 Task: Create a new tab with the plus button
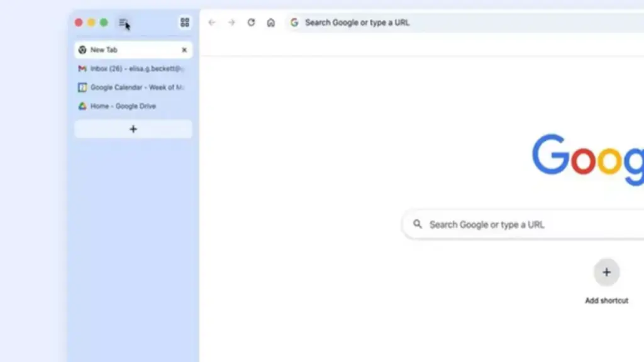(133, 129)
